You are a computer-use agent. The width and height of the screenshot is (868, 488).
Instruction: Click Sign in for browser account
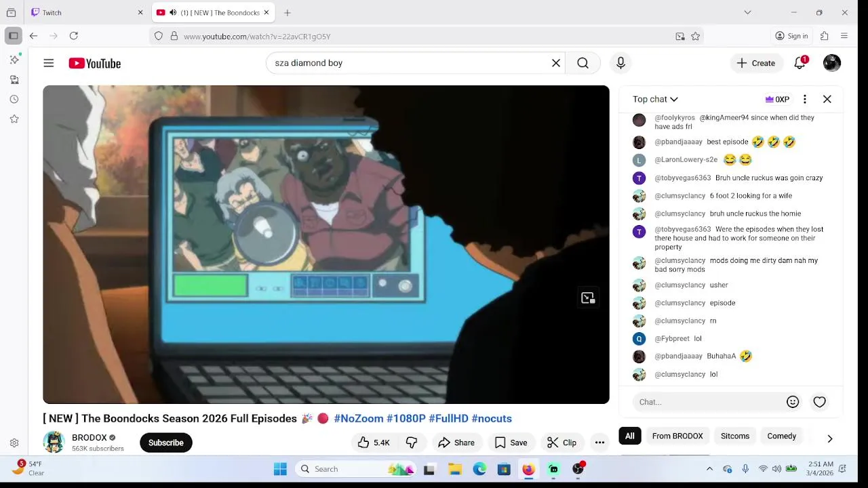[791, 36]
